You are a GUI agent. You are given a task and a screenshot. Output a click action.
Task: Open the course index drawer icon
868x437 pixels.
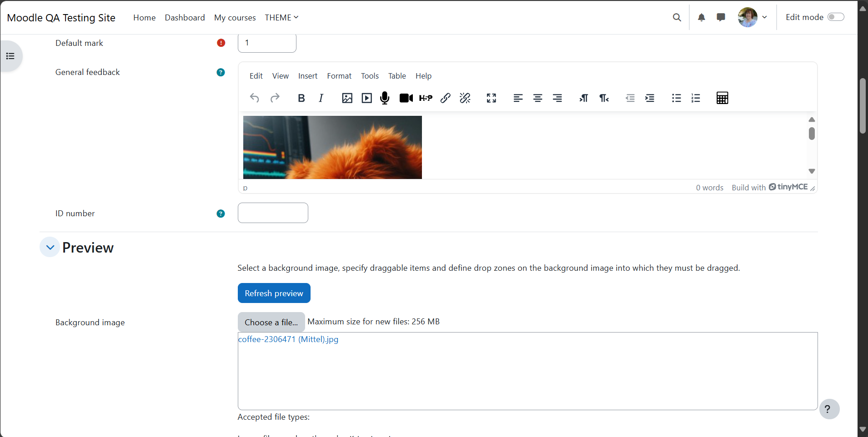pos(10,56)
